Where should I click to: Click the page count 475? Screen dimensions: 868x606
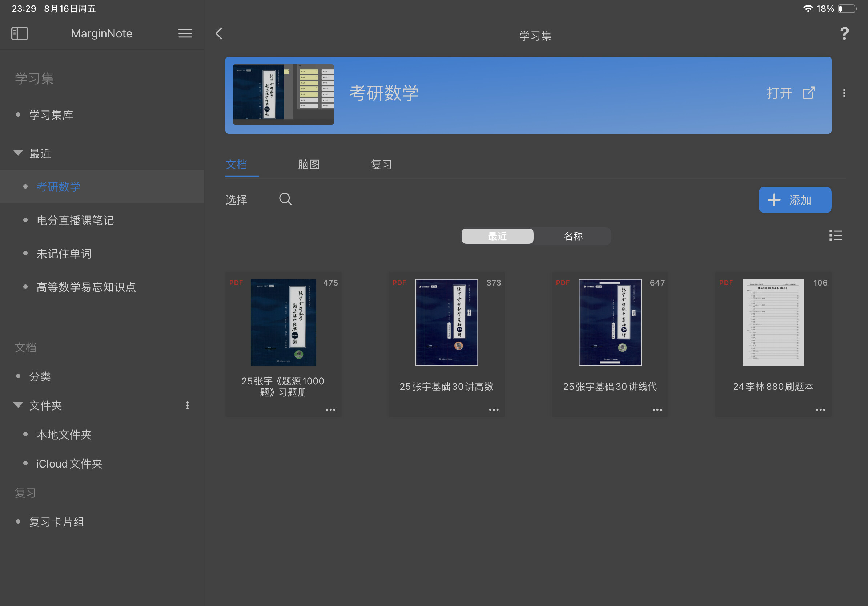tap(330, 283)
